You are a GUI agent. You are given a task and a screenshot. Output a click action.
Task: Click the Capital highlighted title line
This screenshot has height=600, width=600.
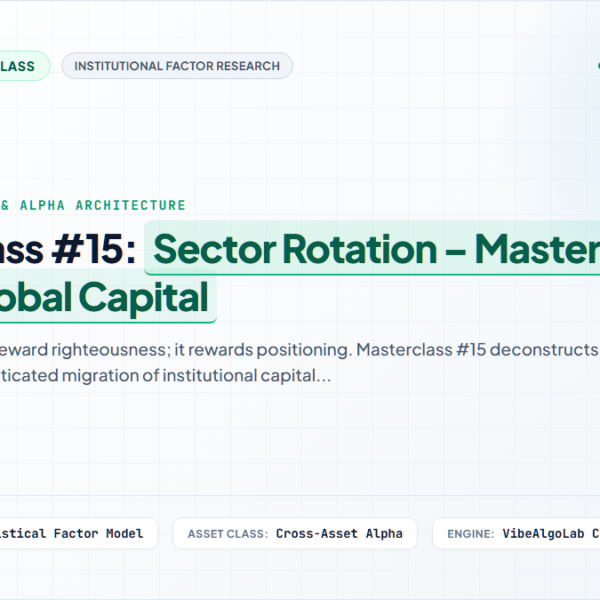tap(108, 297)
